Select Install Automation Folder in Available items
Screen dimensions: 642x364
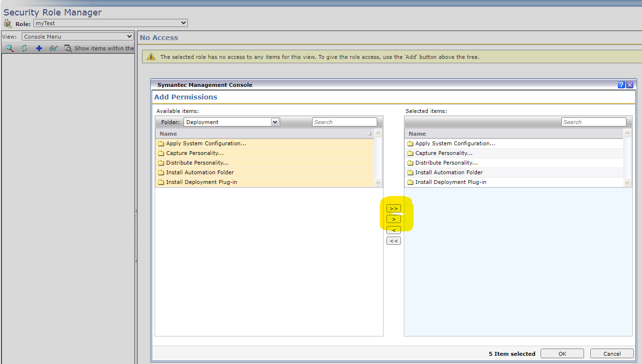pyautogui.click(x=200, y=172)
